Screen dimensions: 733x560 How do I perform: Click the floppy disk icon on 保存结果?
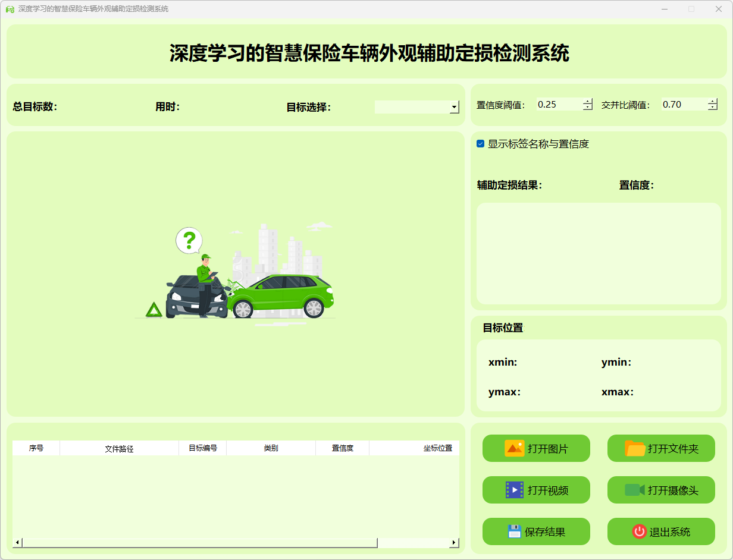pyautogui.click(x=514, y=531)
